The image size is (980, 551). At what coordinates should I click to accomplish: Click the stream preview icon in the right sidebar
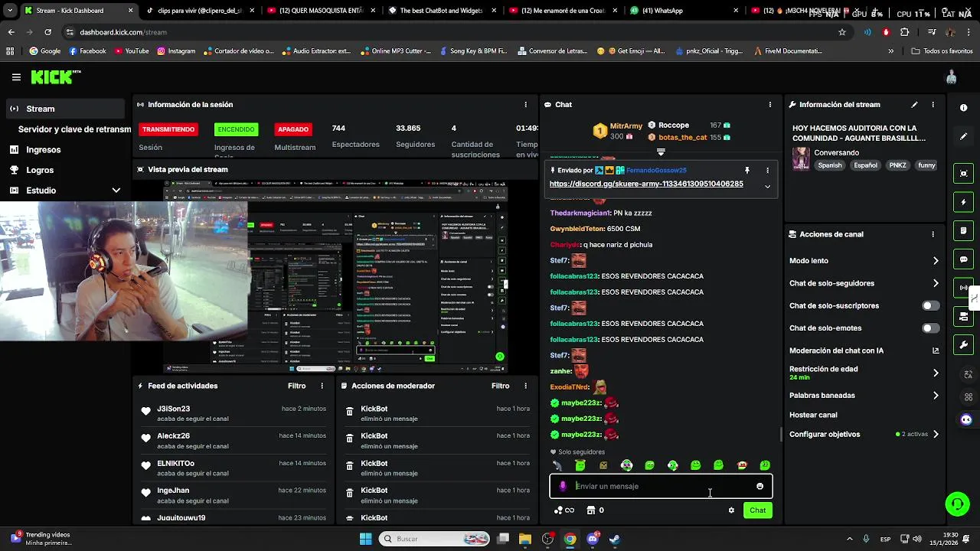click(x=964, y=174)
